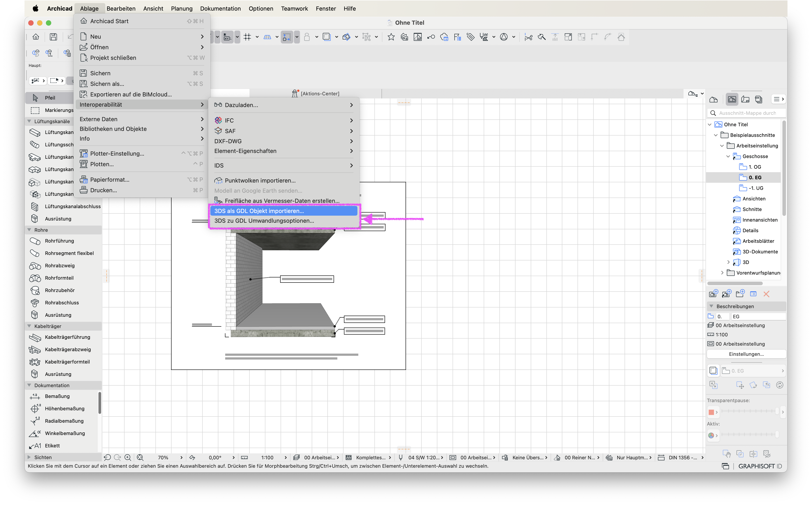This screenshot has height=505, width=812.
Task: Choose 3DS als GDL Objekt importieren
Action: pyautogui.click(x=284, y=211)
